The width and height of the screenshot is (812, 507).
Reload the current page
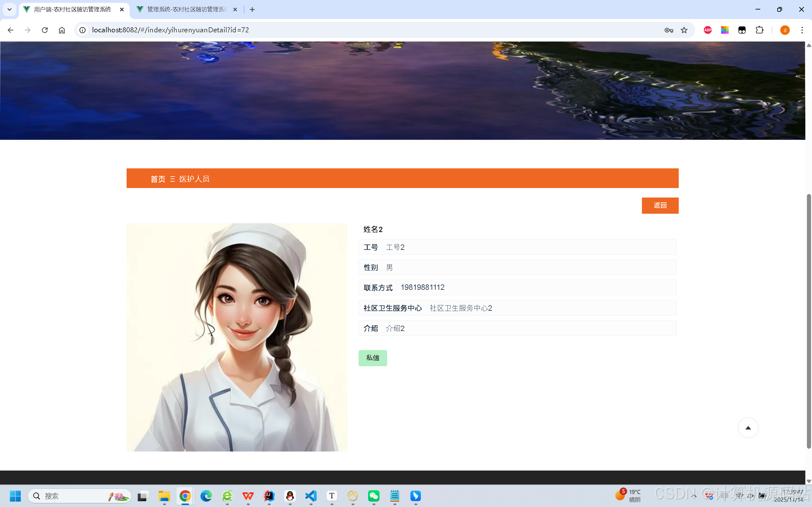click(45, 30)
